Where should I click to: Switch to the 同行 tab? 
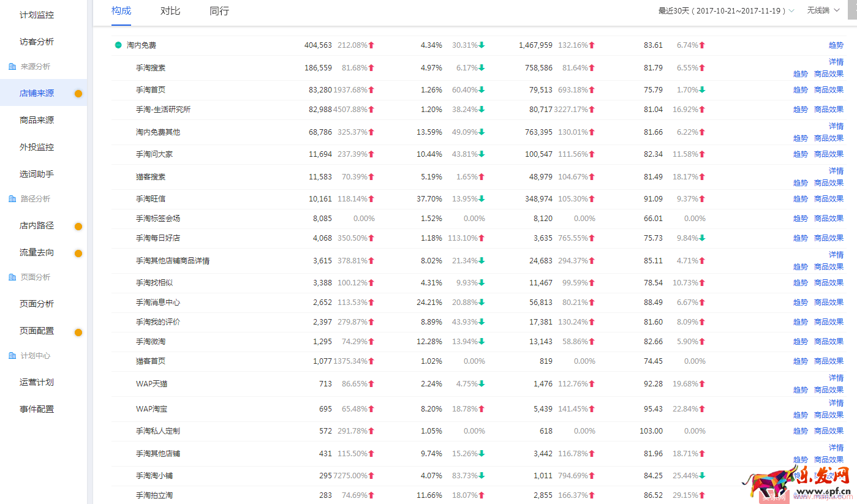(219, 10)
